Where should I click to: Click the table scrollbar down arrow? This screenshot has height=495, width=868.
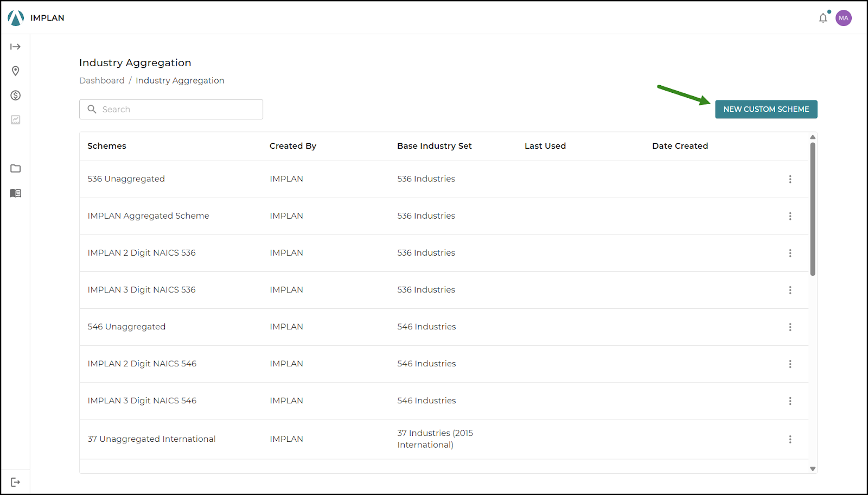pos(813,468)
